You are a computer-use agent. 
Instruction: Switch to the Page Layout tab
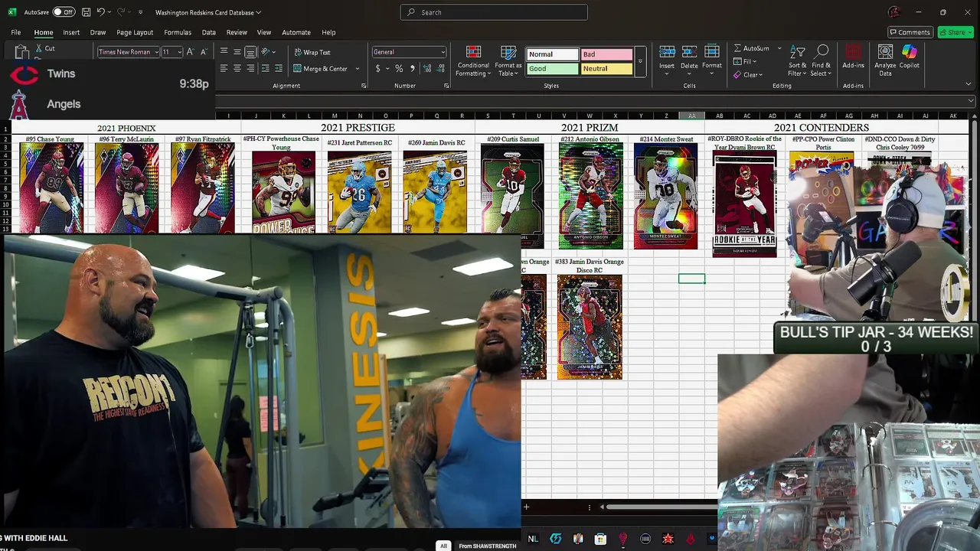point(135,32)
